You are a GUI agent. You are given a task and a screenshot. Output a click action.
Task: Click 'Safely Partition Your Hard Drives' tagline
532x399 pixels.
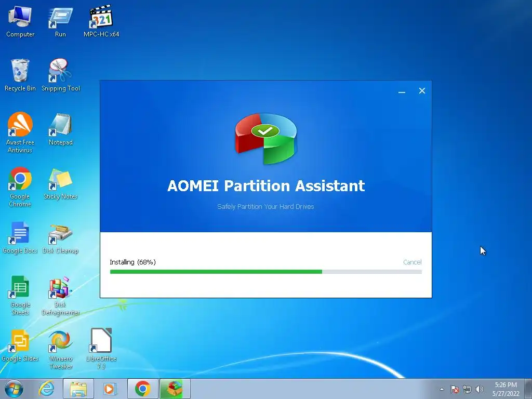[x=265, y=207]
